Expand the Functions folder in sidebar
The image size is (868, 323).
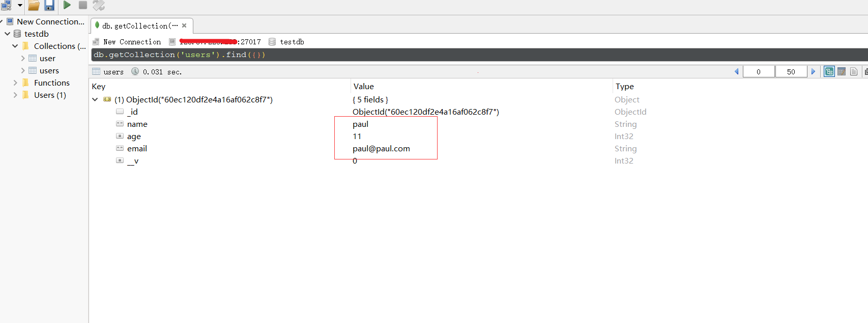point(15,83)
